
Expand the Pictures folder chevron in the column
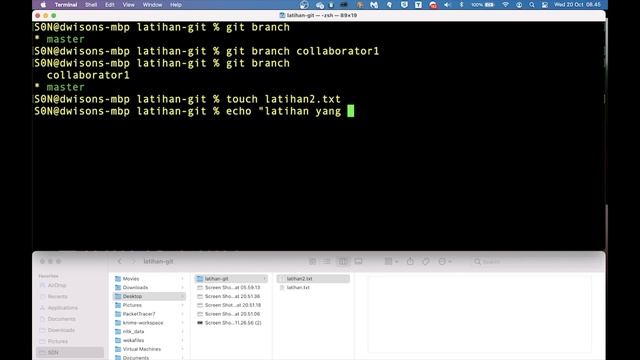tap(182, 305)
